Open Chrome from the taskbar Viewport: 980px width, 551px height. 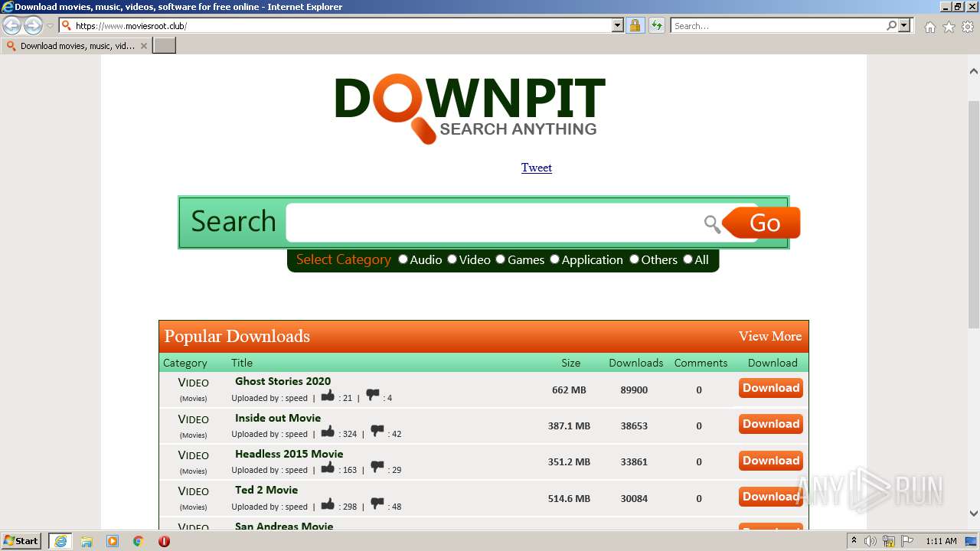[139, 541]
